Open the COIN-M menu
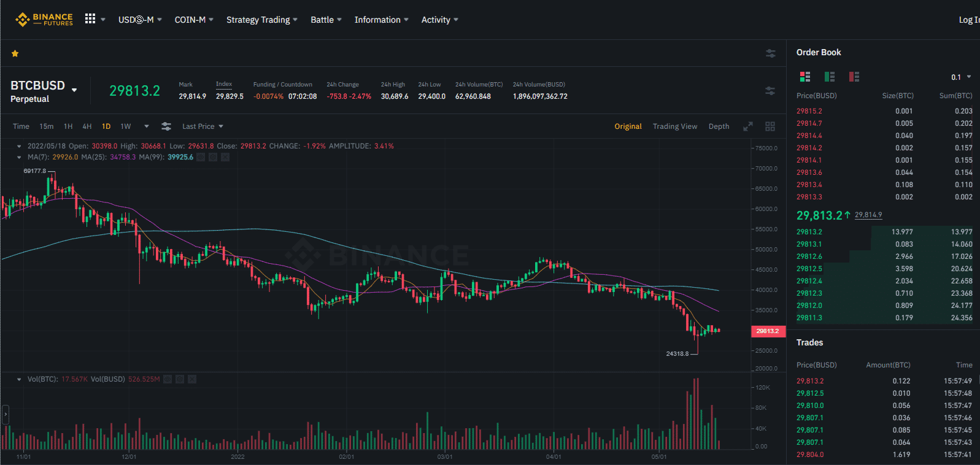This screenshot has height=465, width=980. tap(194, 20)
